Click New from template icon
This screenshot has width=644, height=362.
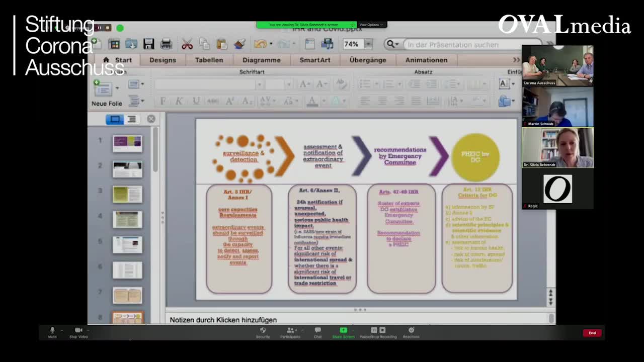click(114, 44)
